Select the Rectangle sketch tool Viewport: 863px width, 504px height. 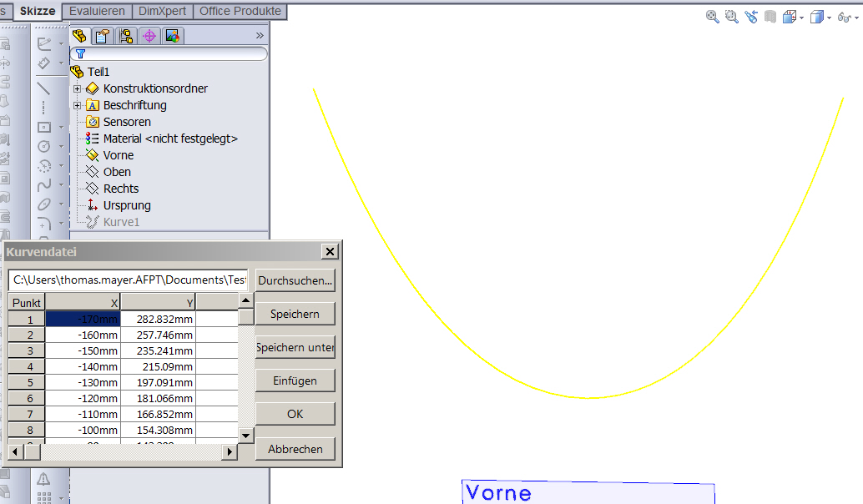pyautogui.click(x=44, y=127)
